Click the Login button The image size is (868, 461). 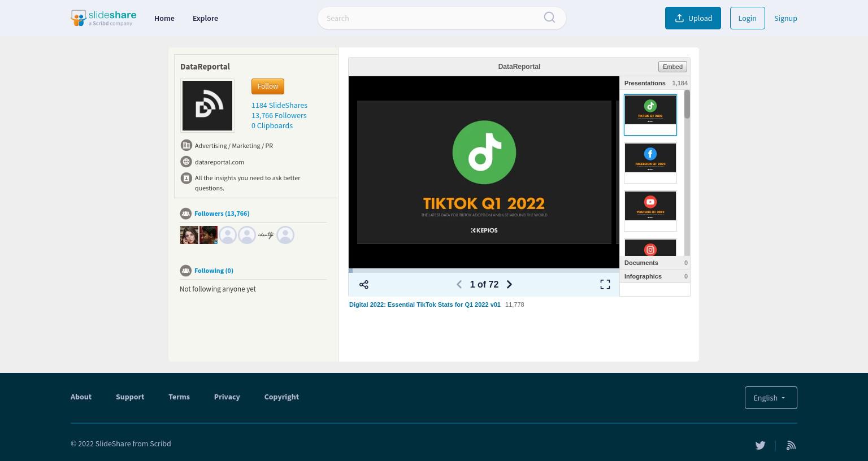pyautogui.click(x=747, y=18)
